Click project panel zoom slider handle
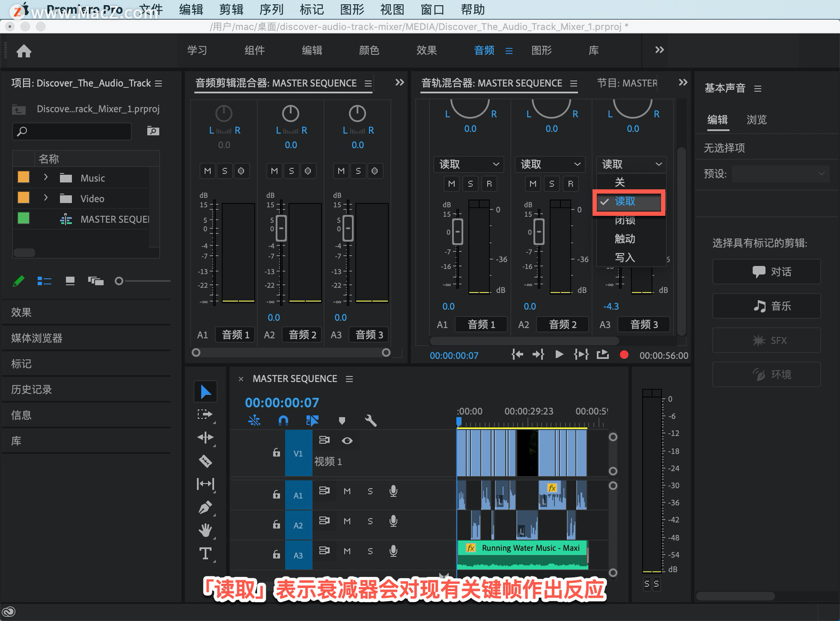The width and height of the screenshot is (840, 621). (119, 281)
